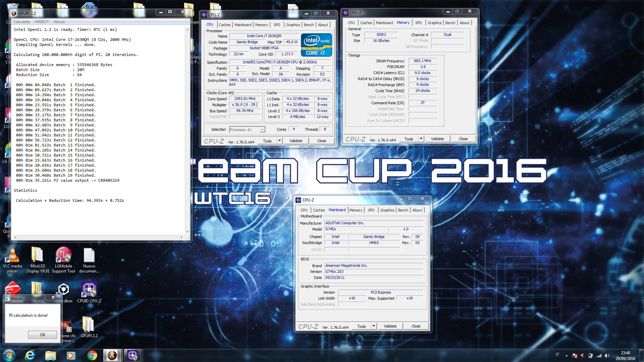Click GPUPI horizontal scrollbar right arrow
Screen dimensions: 644x362
coord(182,237)
